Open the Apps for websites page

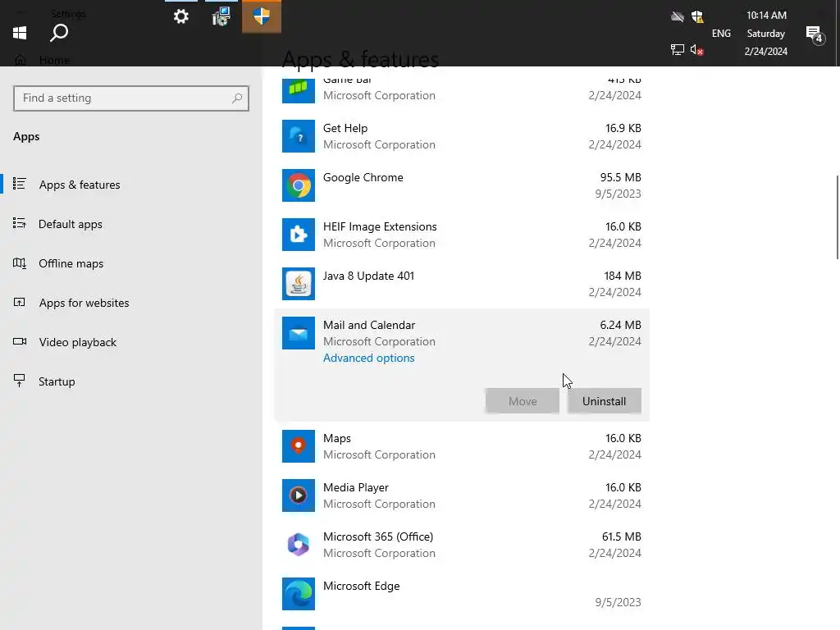tap(84, 303)
